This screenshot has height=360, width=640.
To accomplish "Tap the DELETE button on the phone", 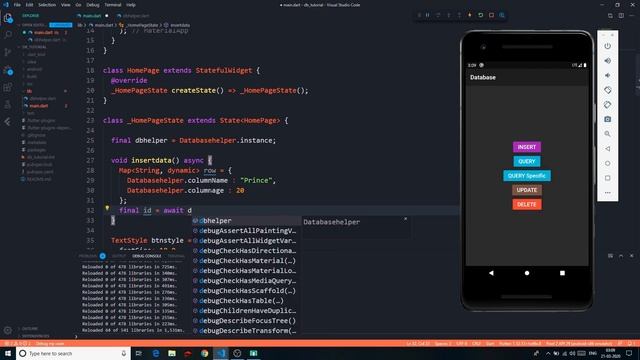I will [527, 204].
